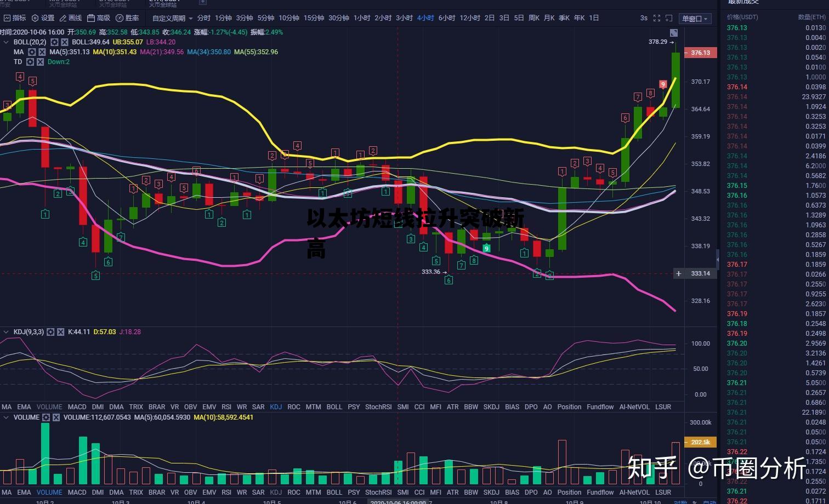This screenshot has height=504, width=829.
Task: Switch volume panel to CCI
Action: click(419, 492)
